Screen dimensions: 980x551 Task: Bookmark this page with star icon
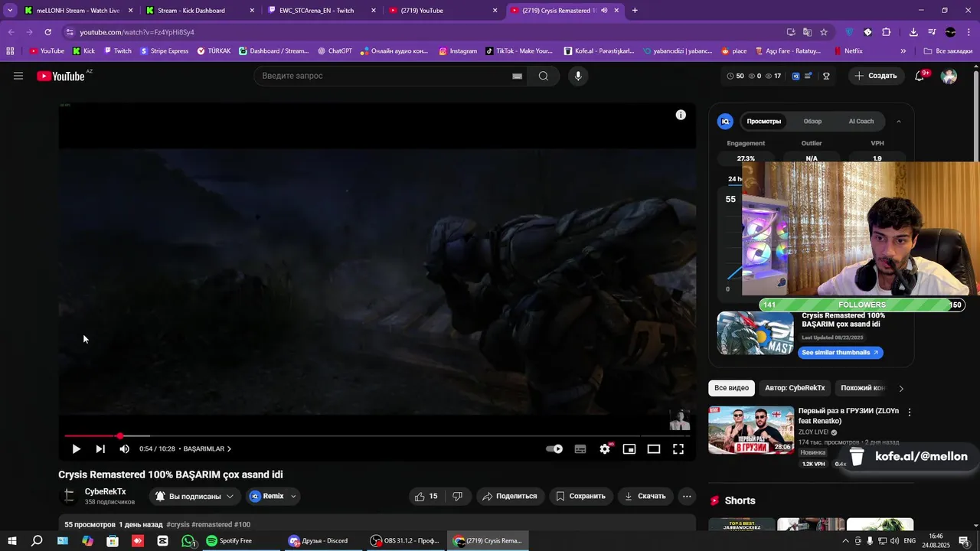point(824,32)
